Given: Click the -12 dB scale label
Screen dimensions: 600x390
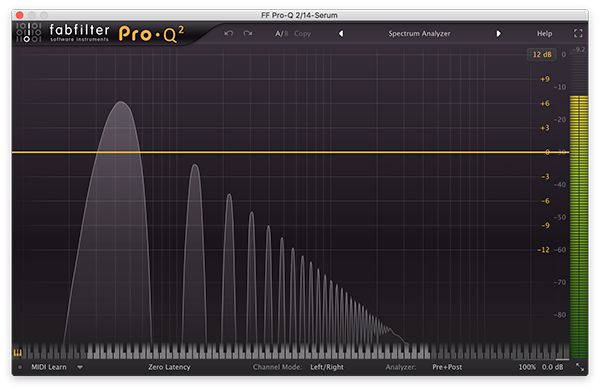Looking at the screenshot, I should click(543, 250).
